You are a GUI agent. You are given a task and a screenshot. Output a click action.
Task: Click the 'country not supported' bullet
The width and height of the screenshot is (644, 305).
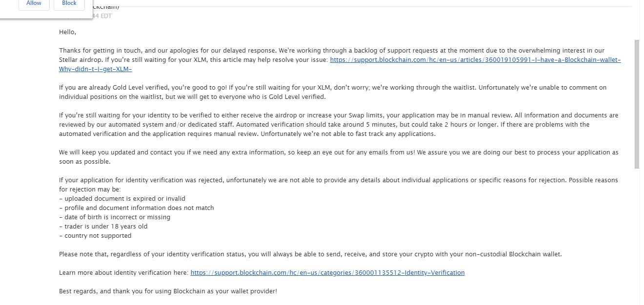(95, 236)
